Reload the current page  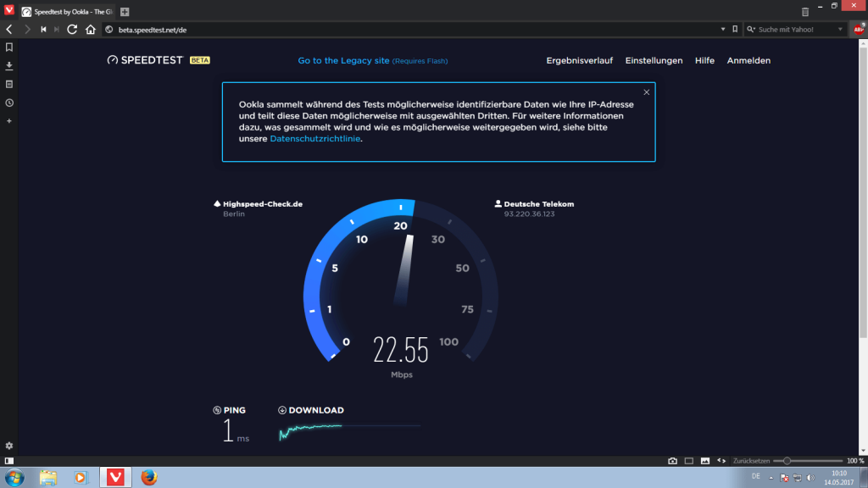[x=72, y=30]
